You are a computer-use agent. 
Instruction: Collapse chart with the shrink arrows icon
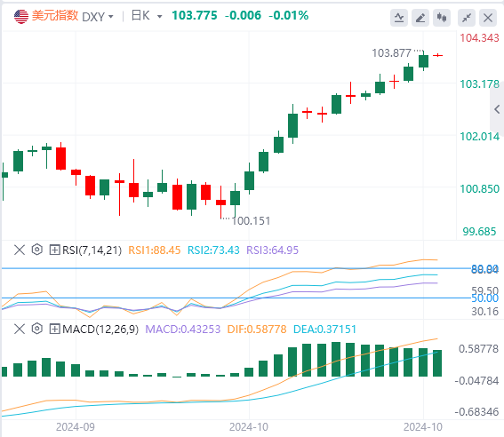467,18
